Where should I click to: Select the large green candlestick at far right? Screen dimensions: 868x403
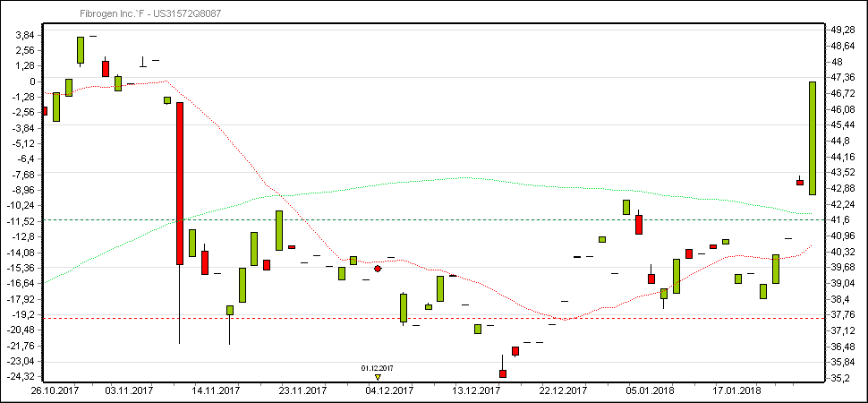tap(813, 138)
